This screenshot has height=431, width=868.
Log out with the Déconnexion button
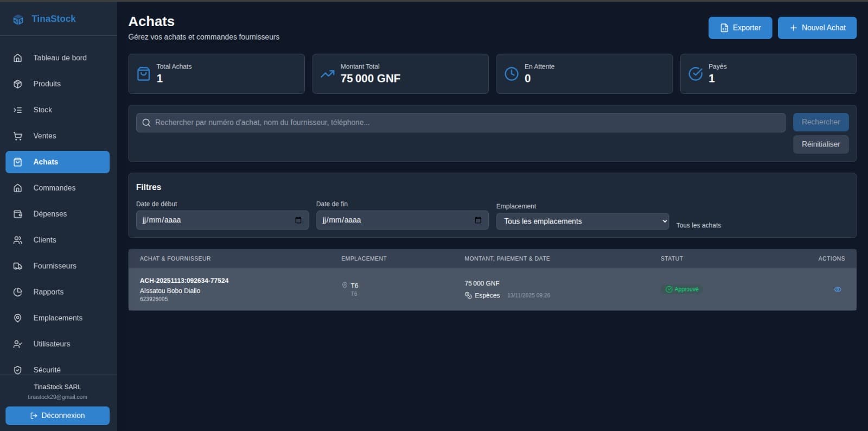pyautogui.click(x=58, y=416)
